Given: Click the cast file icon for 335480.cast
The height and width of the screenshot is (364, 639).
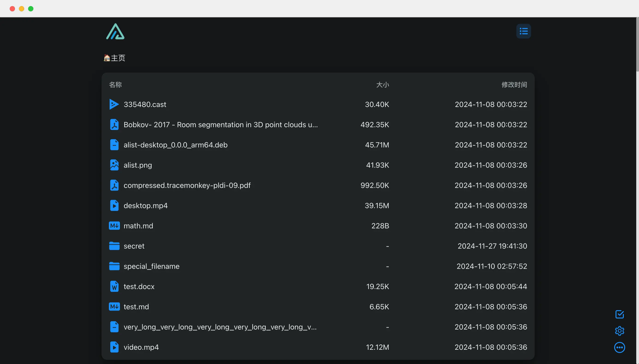Looking at the screenshot, I should tap(114, 104).
